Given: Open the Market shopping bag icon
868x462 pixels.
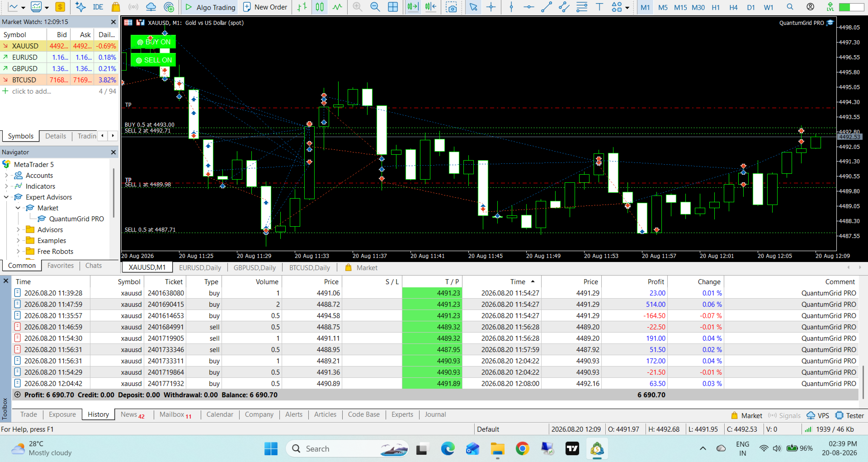Looking at the screenshot, I should pos(116,7).
